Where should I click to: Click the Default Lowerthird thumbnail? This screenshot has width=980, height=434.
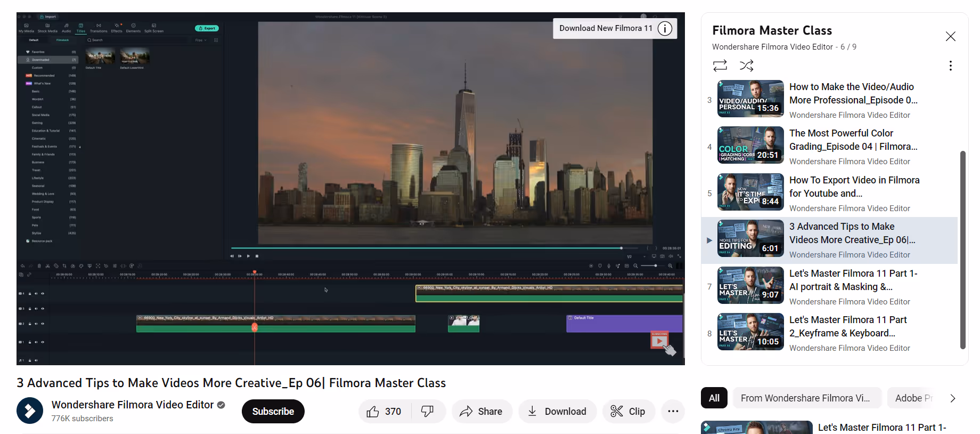click(134, 56)
